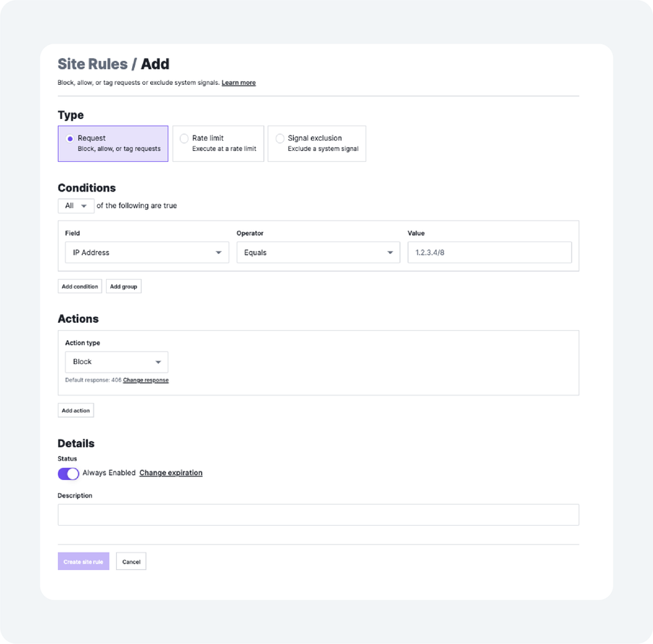Click the Create site rule button
This screenshot has height=644, width=653.
click(83, 561)
